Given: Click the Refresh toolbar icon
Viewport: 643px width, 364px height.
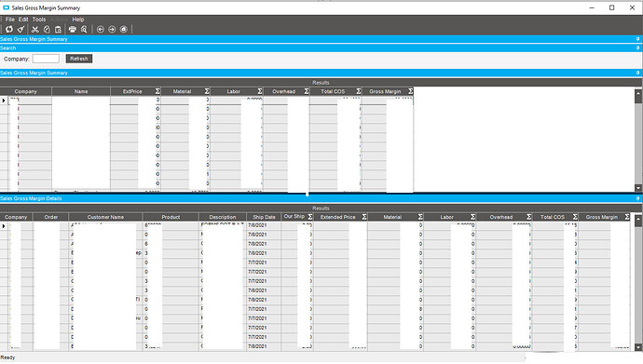Looking at the screenshot, I should (x=9, y=29).
